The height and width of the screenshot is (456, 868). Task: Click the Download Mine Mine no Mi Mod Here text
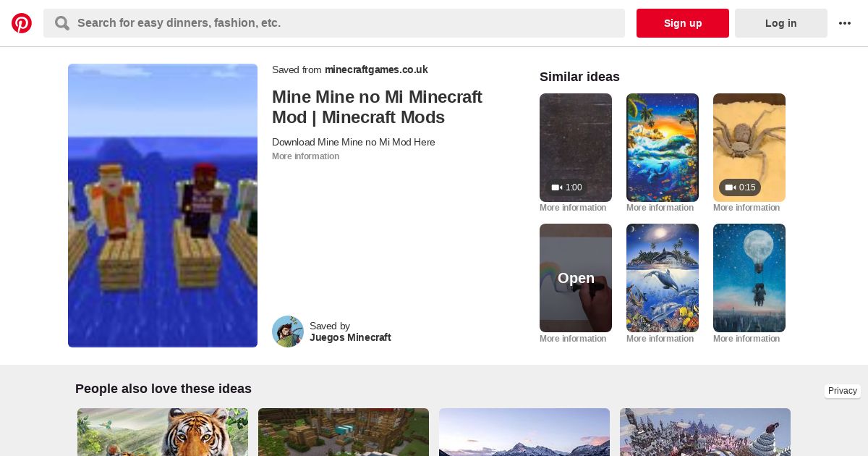(x=354, y=143)
